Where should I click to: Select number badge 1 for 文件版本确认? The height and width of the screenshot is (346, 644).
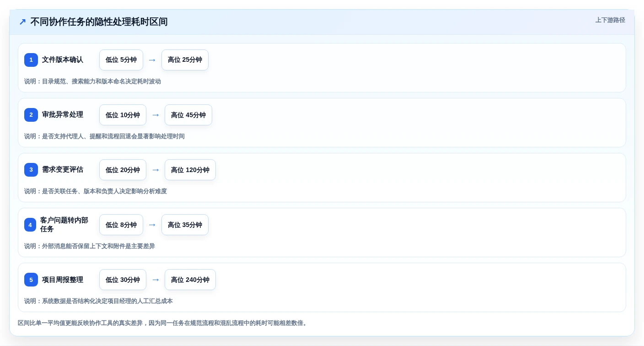tap(31, 60)
